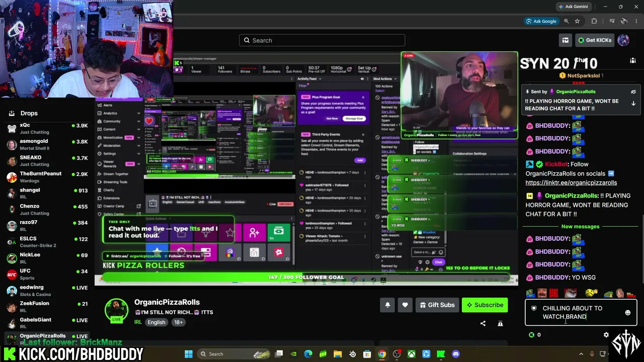Bookmark this page with the star icon

577,21
